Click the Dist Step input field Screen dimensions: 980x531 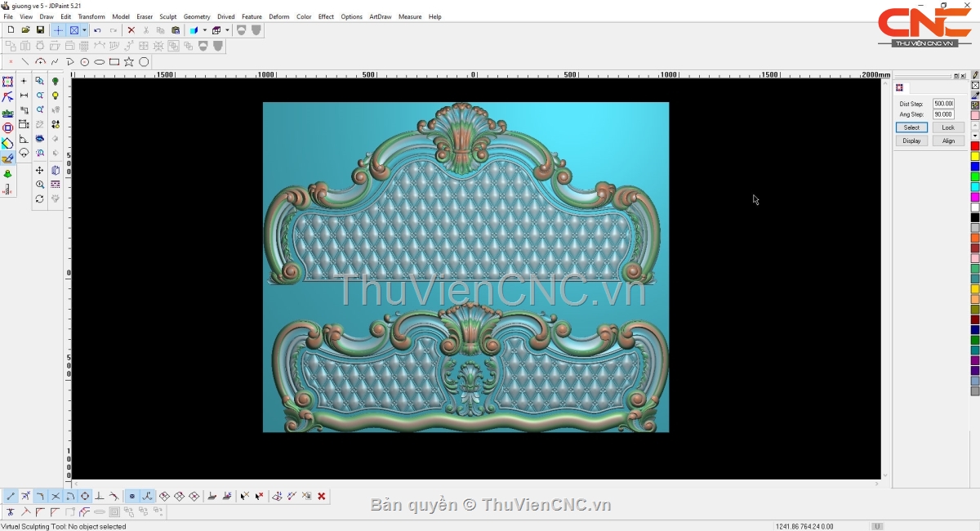(x=943, y=104)
